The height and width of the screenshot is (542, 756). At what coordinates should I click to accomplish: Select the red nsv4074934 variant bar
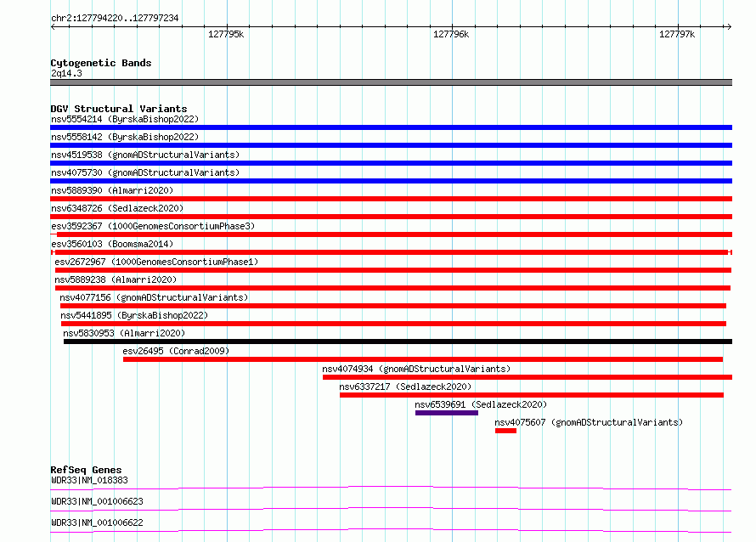click(x=528, y=377)
